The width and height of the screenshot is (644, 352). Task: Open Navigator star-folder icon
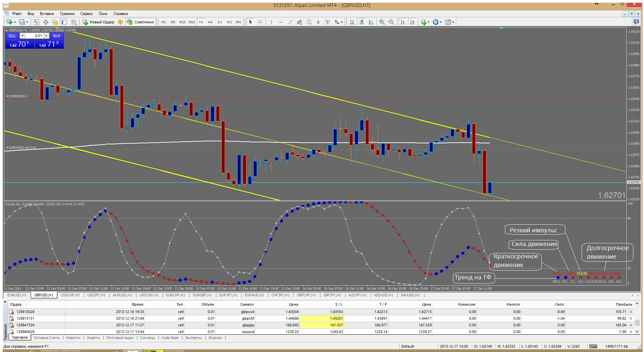pyautogui.click(x=55, y=22)
